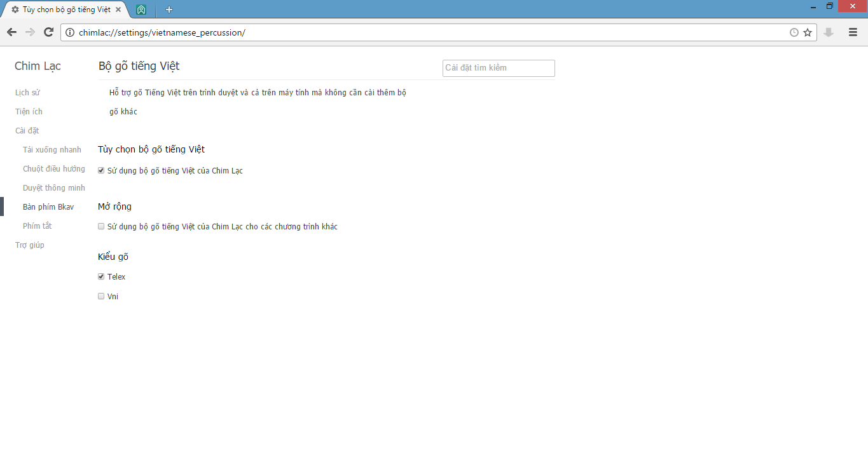Open Trợ giúp in the sidebar
The width and height of the screenshot is (868, 467).
[30, 245]
